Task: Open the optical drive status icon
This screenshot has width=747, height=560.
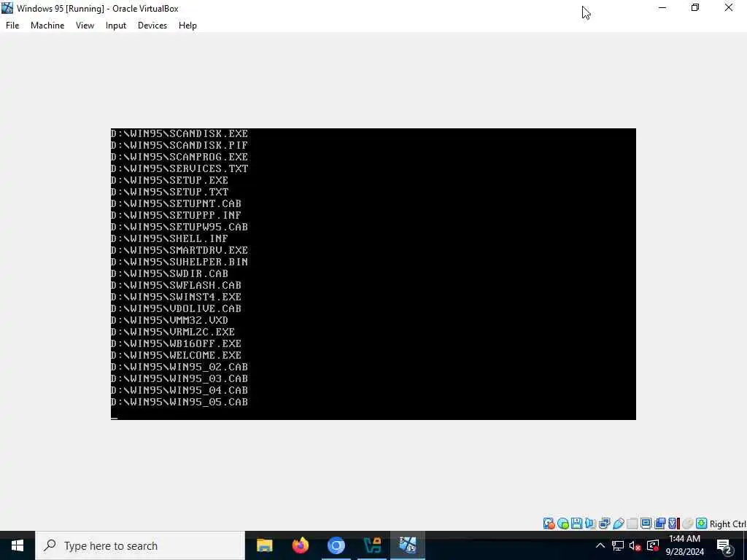Action: [562, 524]
